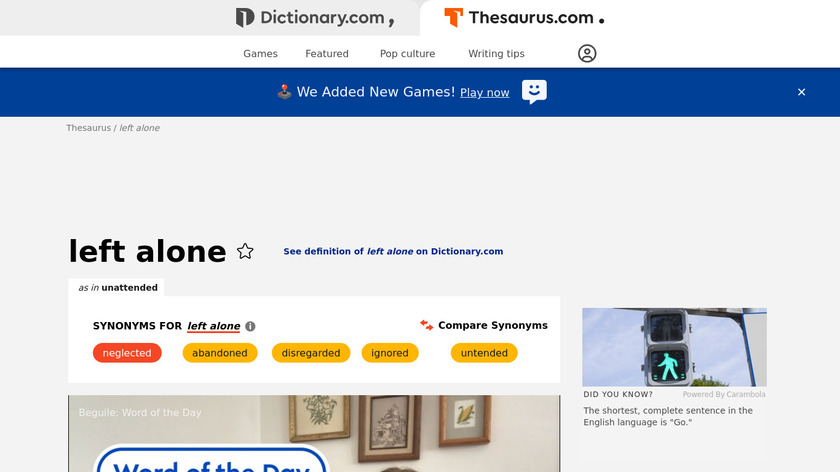Open the Featured menu
Screen dimensions: 840x472
(327, 54)
